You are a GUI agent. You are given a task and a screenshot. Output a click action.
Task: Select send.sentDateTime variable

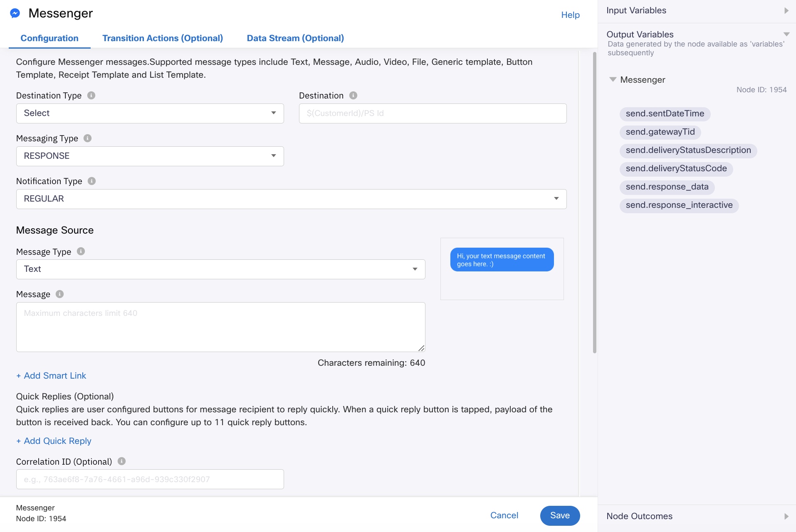tap(665, 114)
